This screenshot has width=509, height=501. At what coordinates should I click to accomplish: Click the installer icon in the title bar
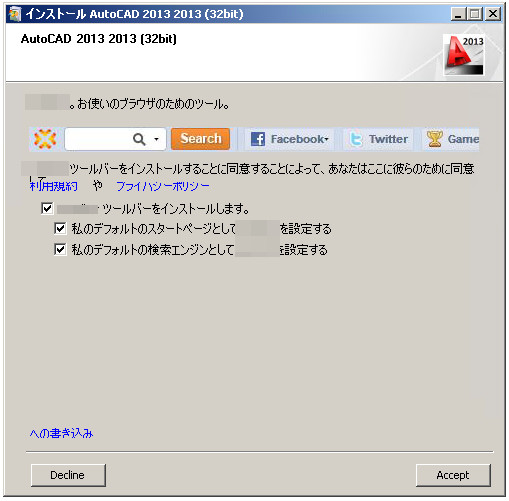coord(15,14)
